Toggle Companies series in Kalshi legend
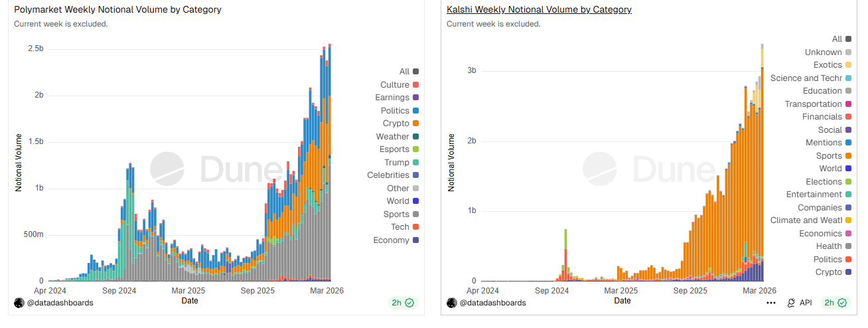Viewport: 868px width, 328px height. point(825,207)
